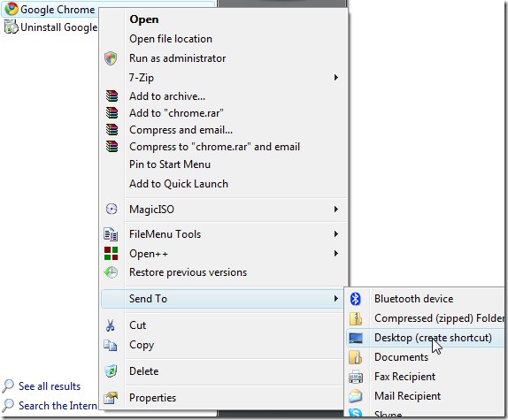Viewport: 508px width, 420px height.
Task: Expand the Open++ submenu arrow
Action: [x=336, y=254]
